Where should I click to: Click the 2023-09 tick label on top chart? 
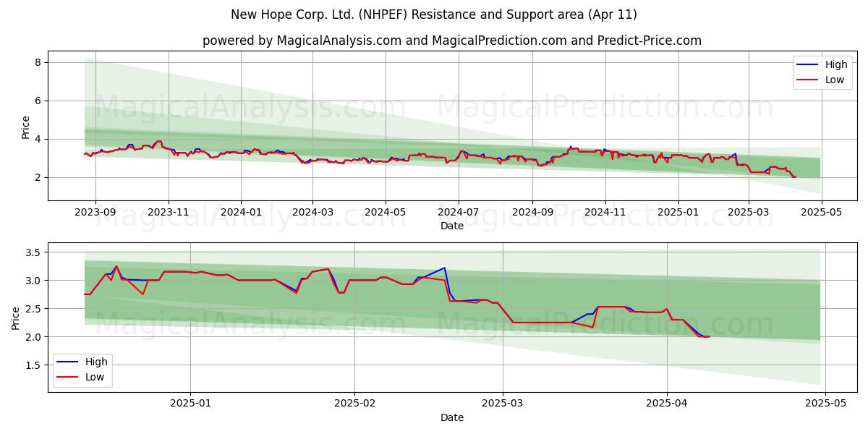[x=95, y=213]
